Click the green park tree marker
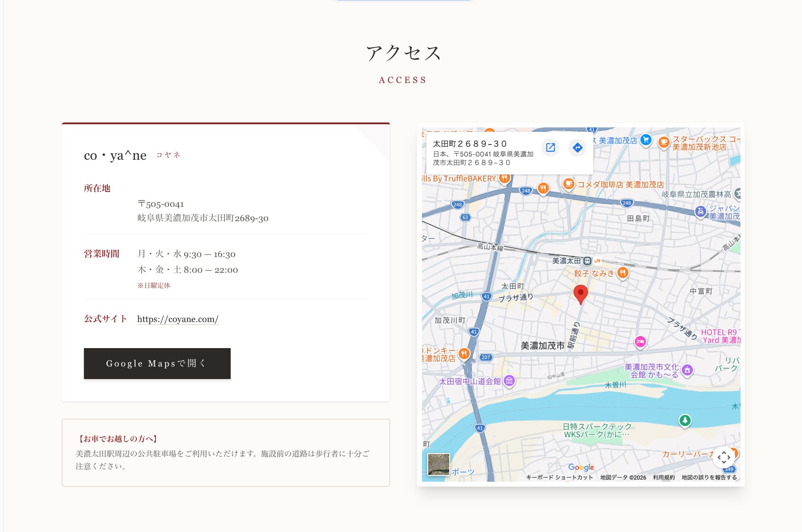This screenshot has width=802, height=532. pyautogui.click(x=685, y=420)
